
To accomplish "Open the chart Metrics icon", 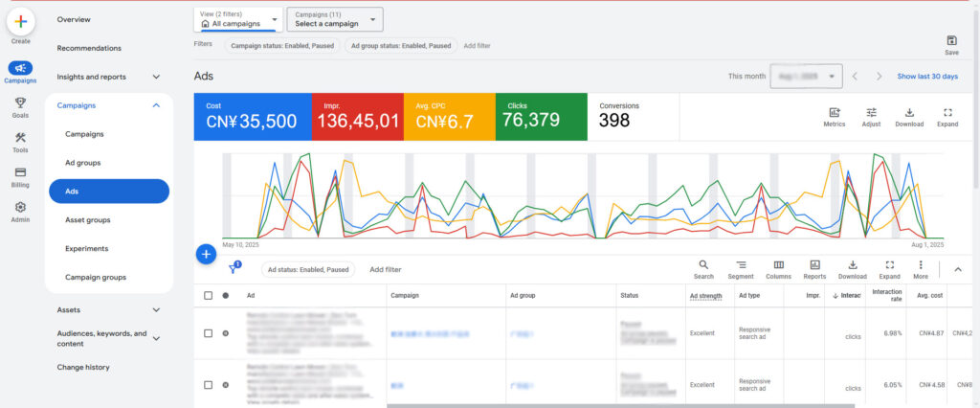I will coord(834,113).
